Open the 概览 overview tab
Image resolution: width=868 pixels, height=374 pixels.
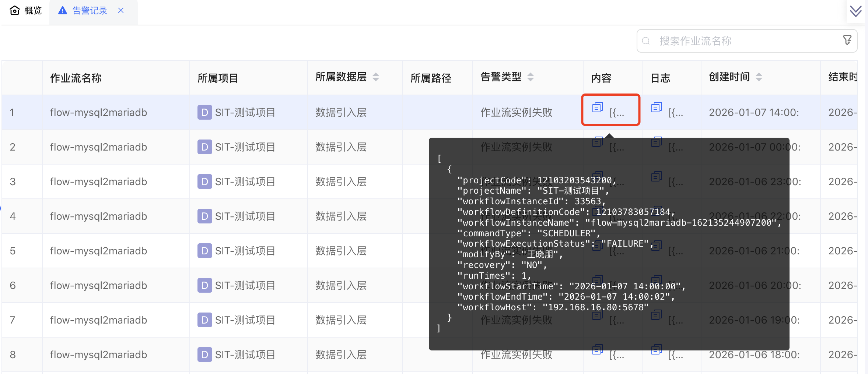25,11
